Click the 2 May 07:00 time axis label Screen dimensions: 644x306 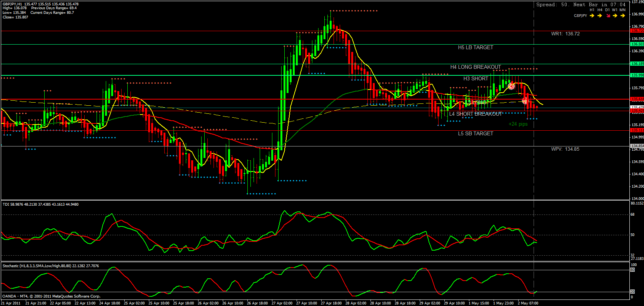pyautogui.click(x=528, y=303)
